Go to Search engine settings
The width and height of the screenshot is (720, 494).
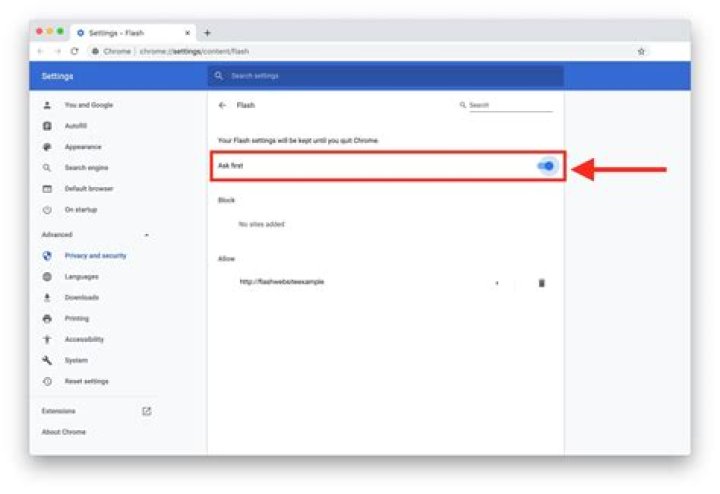86,168
